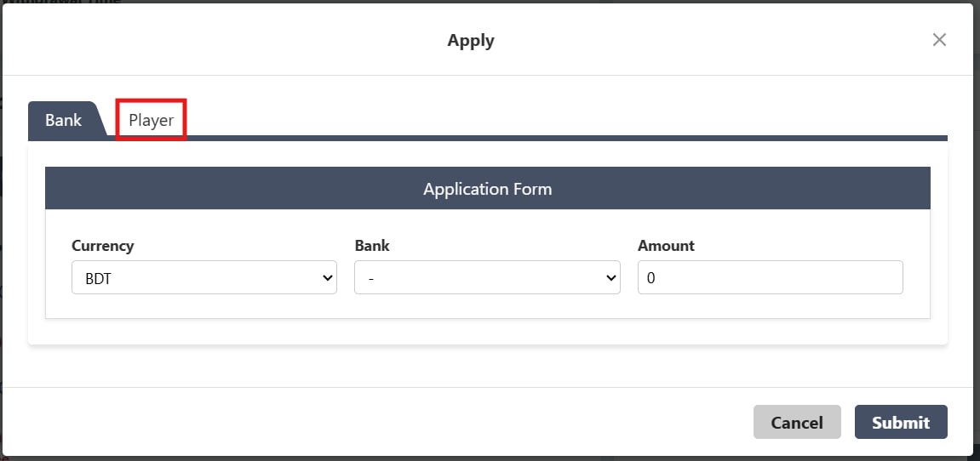Click the Apply dialog title
980x461 pixels.
(471, 40)
